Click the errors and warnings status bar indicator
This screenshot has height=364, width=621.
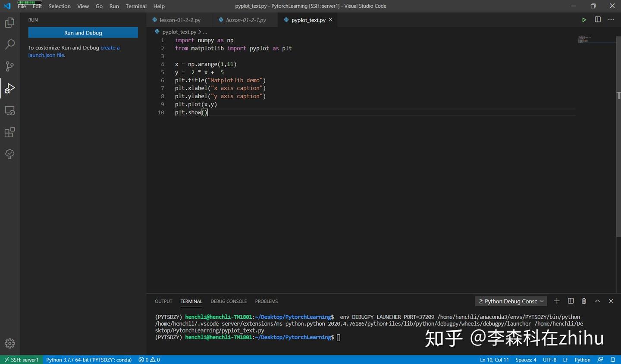tap(149, 360)
